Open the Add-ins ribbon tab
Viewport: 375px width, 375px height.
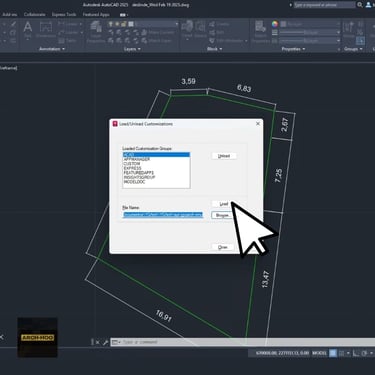pos(10,15)
